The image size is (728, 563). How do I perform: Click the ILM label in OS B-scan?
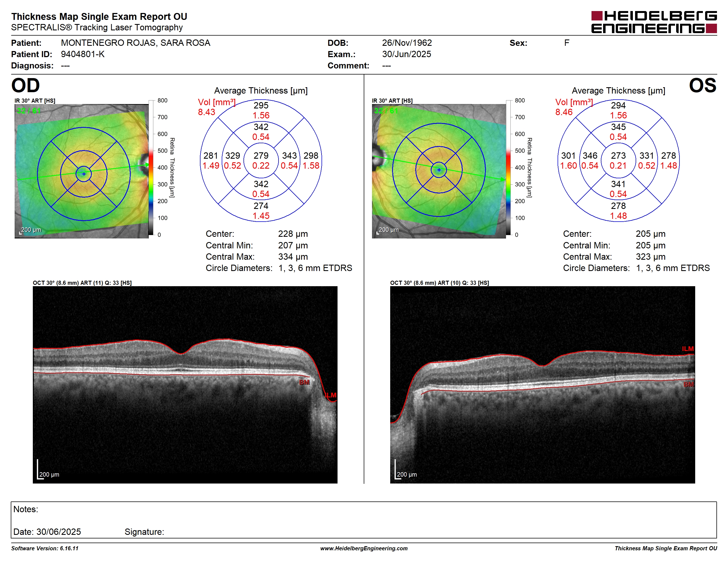[x=688, y=349]
